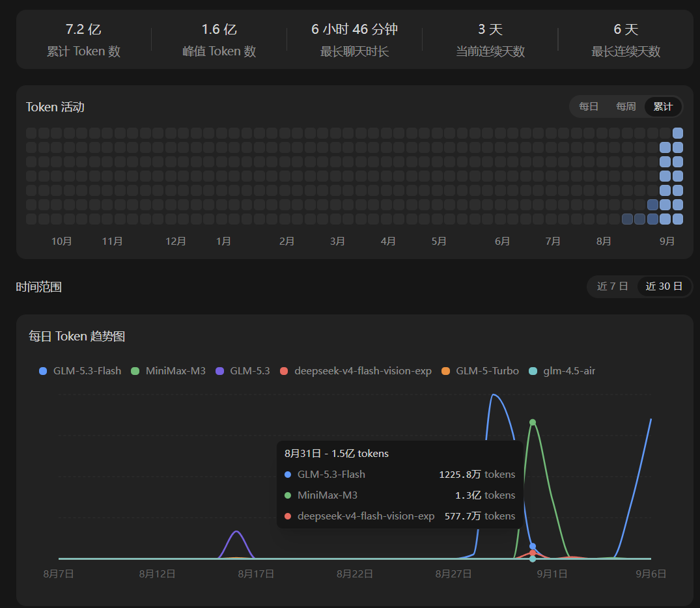Toggle GLM-5.3-Flash legend blue dot

[43, 371]
